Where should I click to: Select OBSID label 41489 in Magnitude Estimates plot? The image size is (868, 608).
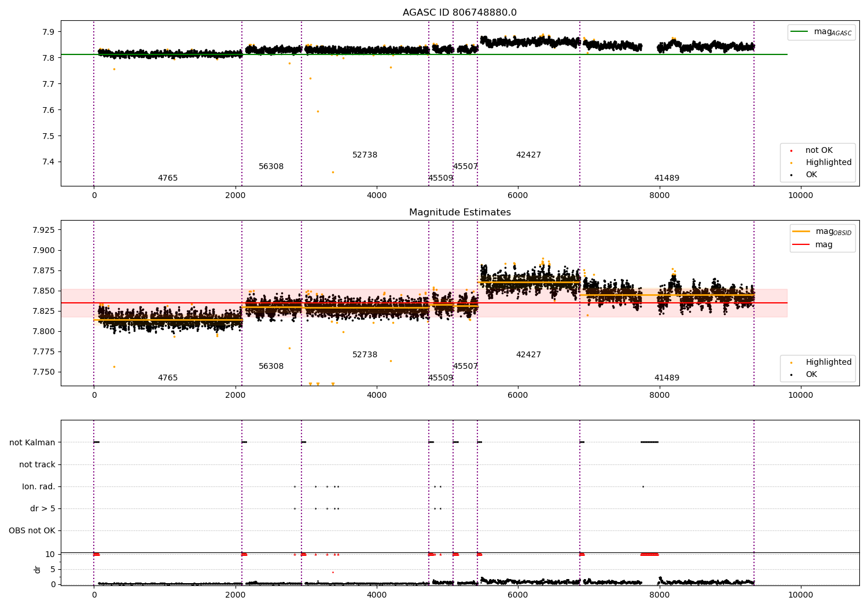pos(667,378)
